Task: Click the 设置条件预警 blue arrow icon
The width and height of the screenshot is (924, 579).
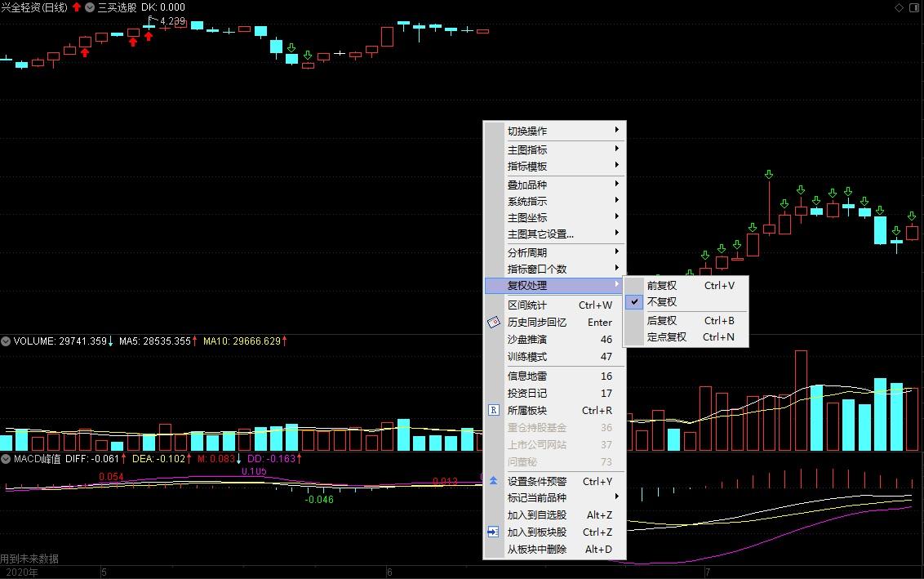Action: 493,481
